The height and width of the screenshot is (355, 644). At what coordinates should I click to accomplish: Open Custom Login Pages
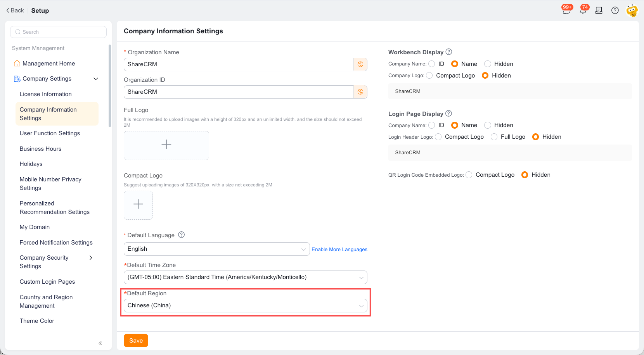(x=47, y=282)
